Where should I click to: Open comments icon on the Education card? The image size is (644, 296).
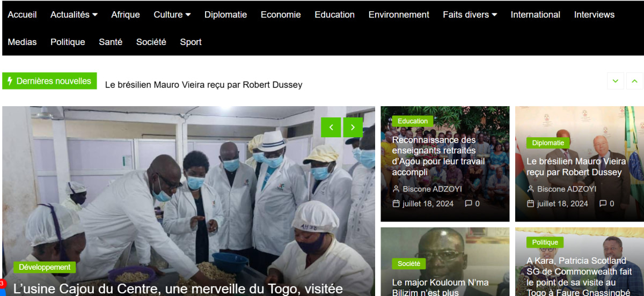[469, 204]
